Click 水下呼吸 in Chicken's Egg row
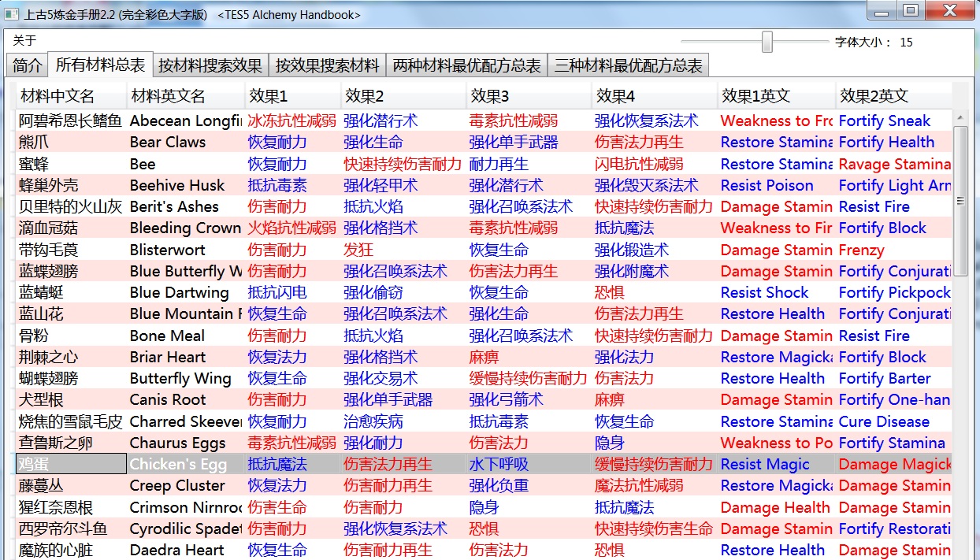980x560 pixels. point(529,464)
